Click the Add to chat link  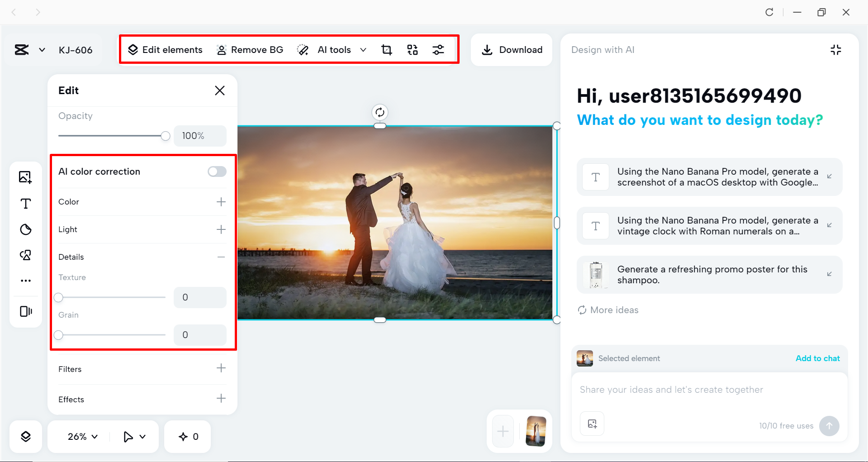coord(817,358)
